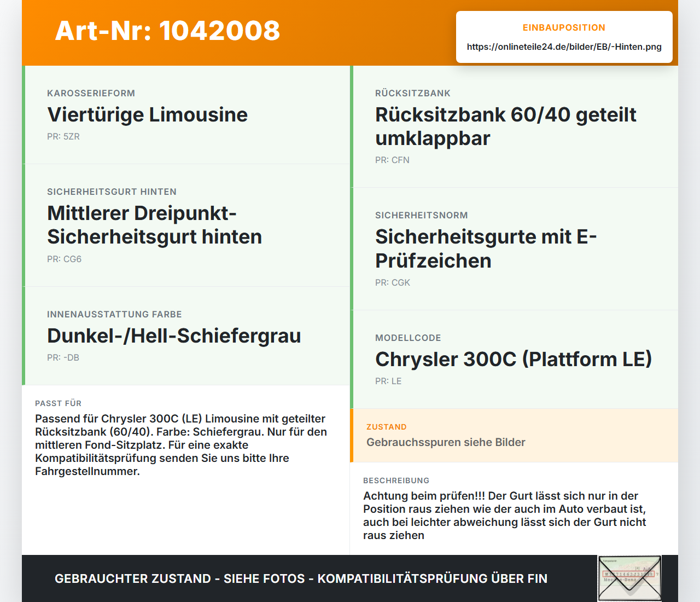700x602 pixels.
Task: Select Sicherheitsgurte mit E-Prüfzeichen value
Action: tap(486, 249)
